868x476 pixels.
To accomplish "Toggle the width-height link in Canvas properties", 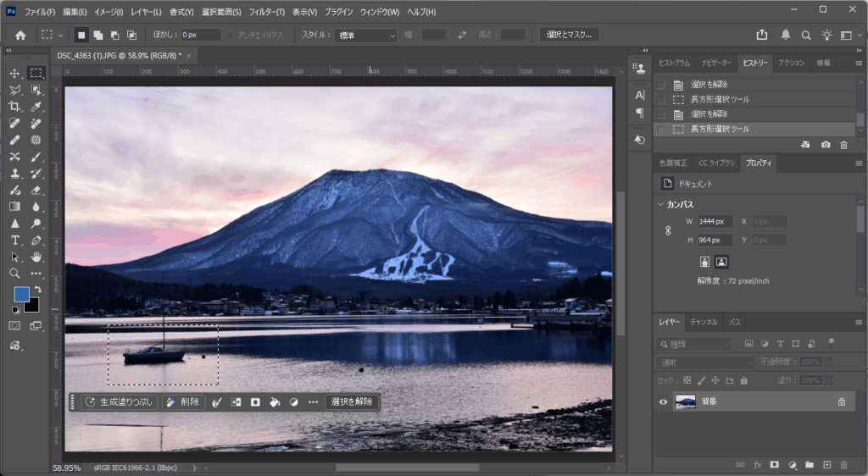I will tap(668, 230).
